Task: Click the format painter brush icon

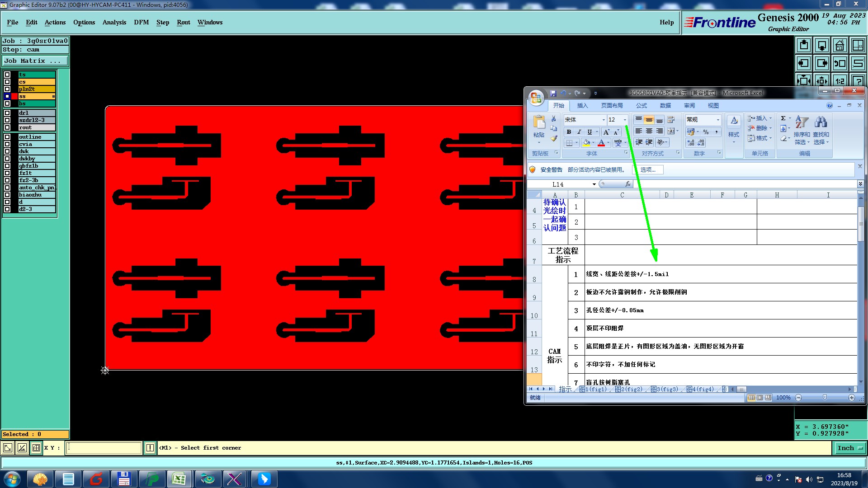Action: [554, 138]
